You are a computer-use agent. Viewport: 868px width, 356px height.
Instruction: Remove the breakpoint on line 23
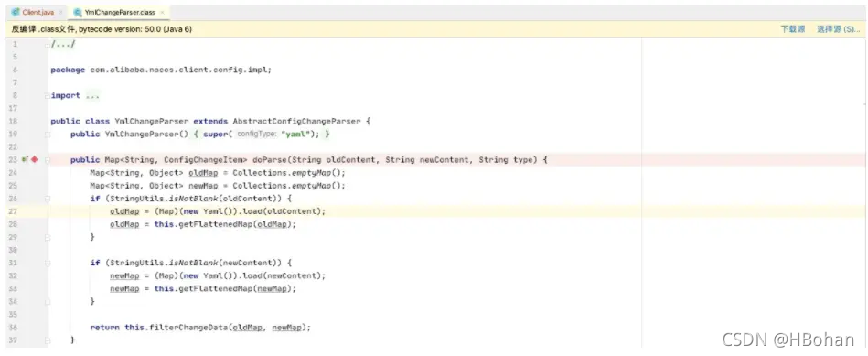(x=35, y=160)
